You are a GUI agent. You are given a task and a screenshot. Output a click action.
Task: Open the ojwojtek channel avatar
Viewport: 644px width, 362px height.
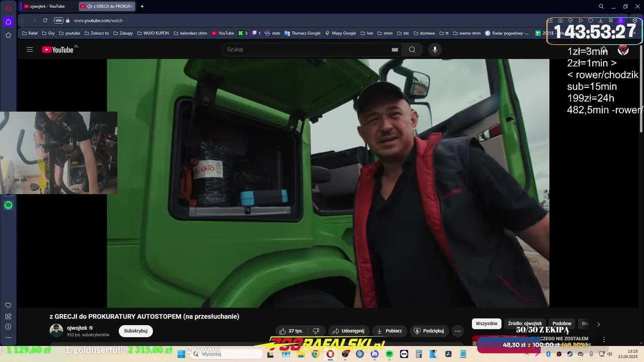coord(56,330)
